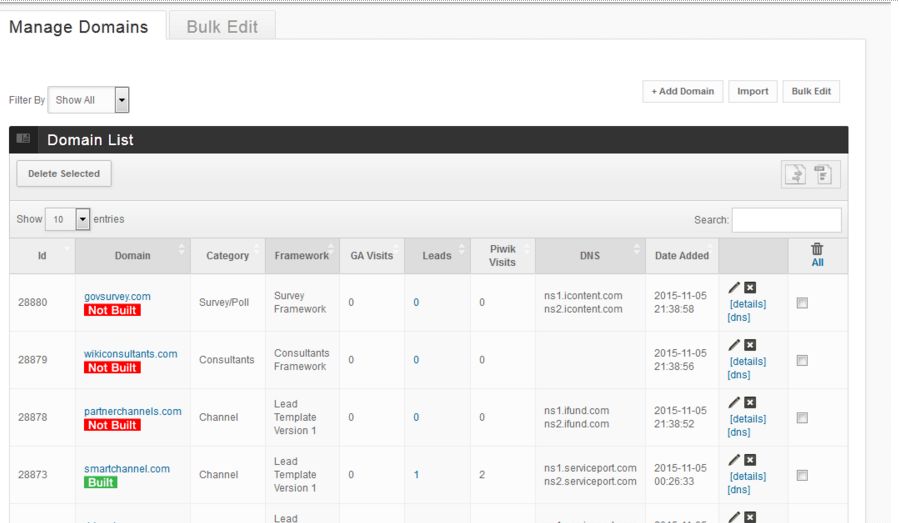The height and width of the screenshot is (523, 899).
Task: Sort table by Leads column
Action: [x=437, y=256]
